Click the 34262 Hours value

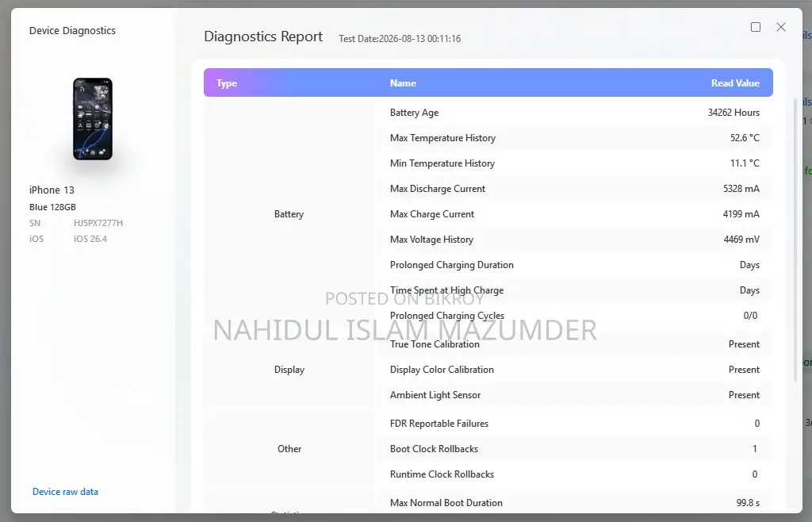pos(733,113)
